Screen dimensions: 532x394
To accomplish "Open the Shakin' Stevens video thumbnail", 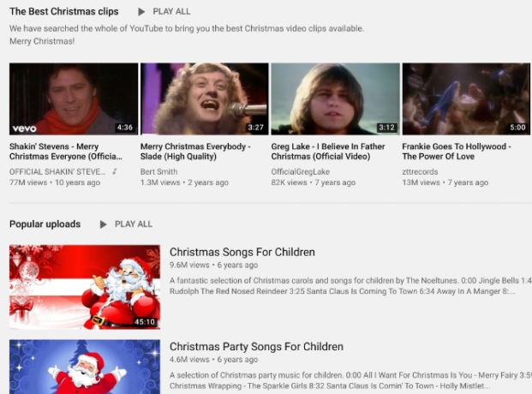I will (74, 98).
